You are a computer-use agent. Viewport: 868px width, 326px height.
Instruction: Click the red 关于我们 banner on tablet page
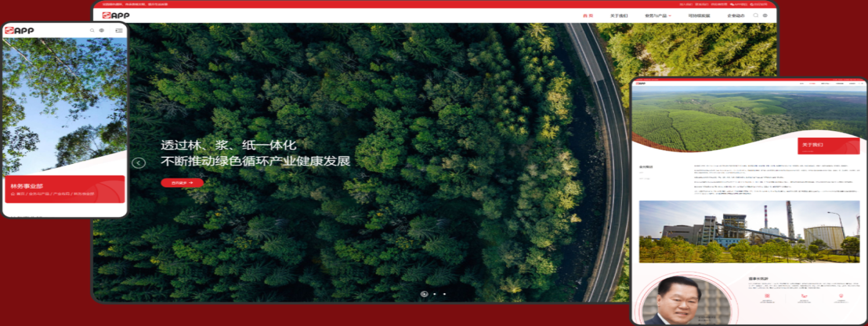[829, 146]
